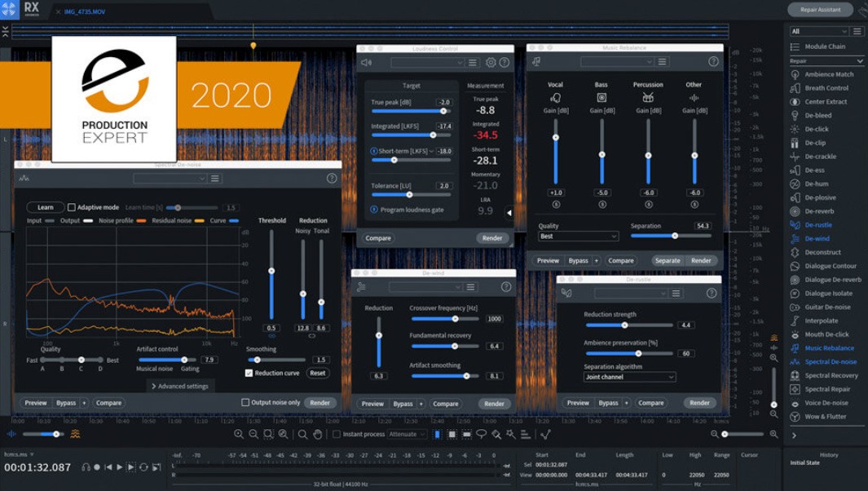Click the zoom to selection icon
This screenshot has height=491, width=868.
[x=268, y=435]
